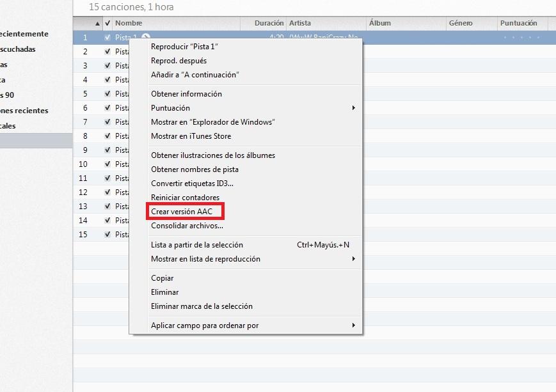Toggle the checkbox on track 8
The width and height of the screenshot is (556, 392).
point(107,136)
